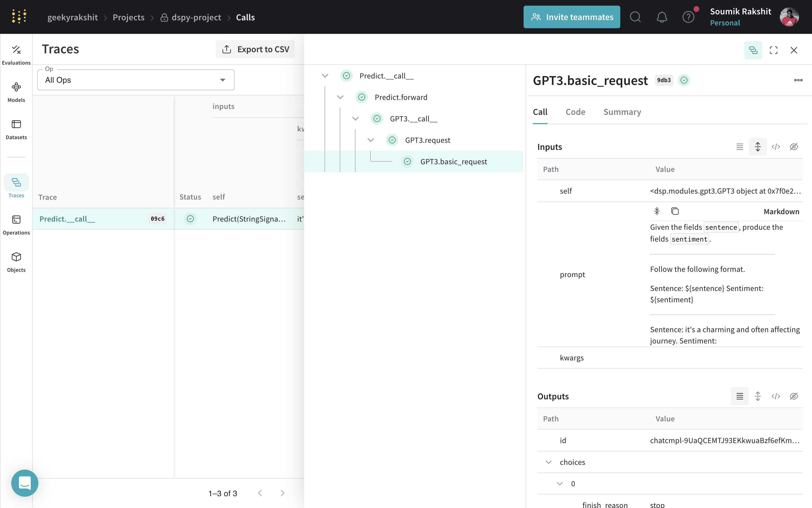Collapse the GPT3.__call__ tree node
The width and height of the screenshot is (812, 508).
(355, 119)
